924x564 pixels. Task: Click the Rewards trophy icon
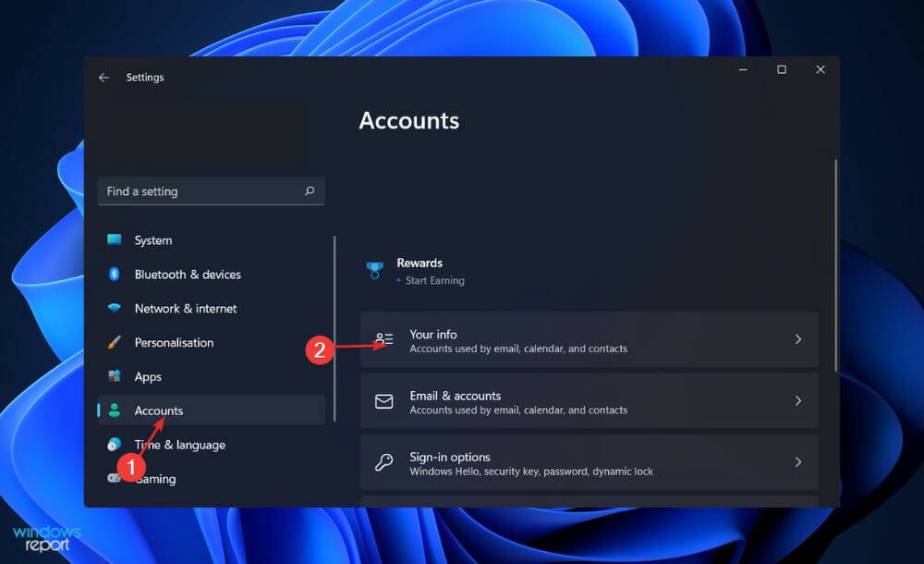coord(374,268)
